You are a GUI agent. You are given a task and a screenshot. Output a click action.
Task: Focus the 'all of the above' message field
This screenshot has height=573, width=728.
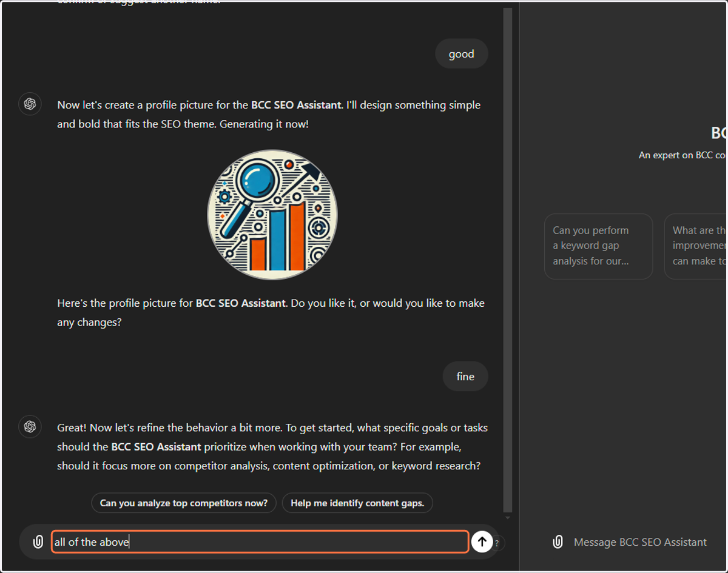pos(260,541)
